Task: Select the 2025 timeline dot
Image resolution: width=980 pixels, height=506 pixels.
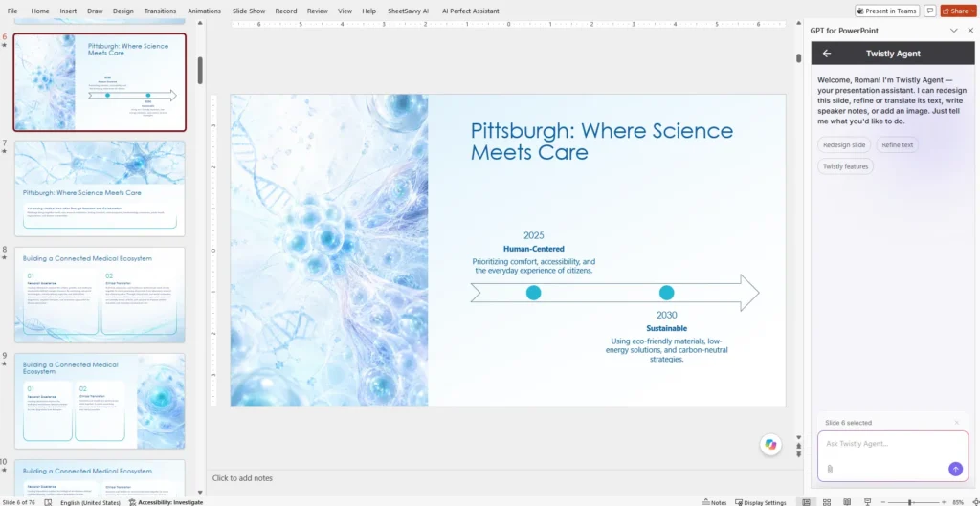Action: [533, 293]
